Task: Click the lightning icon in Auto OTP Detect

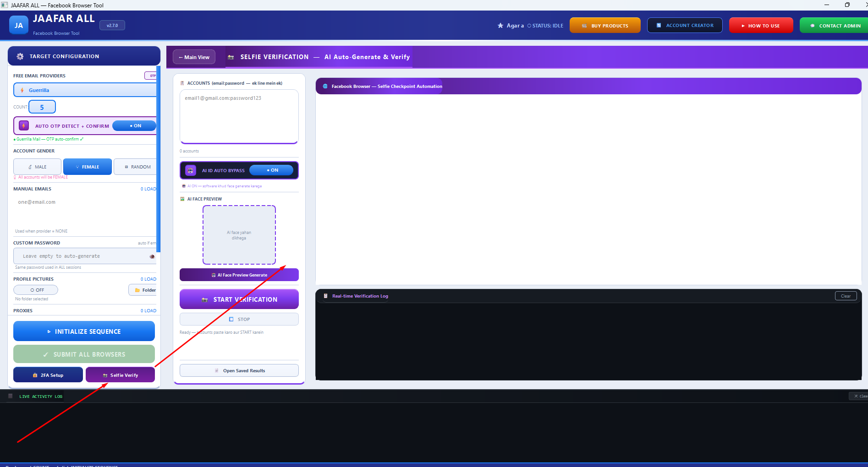Action: (24, 125)
